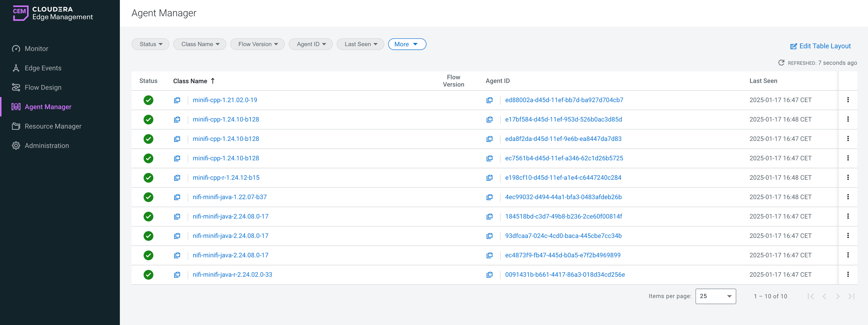
Task: Click green status check of first agent row
Action: pos(148,100)
